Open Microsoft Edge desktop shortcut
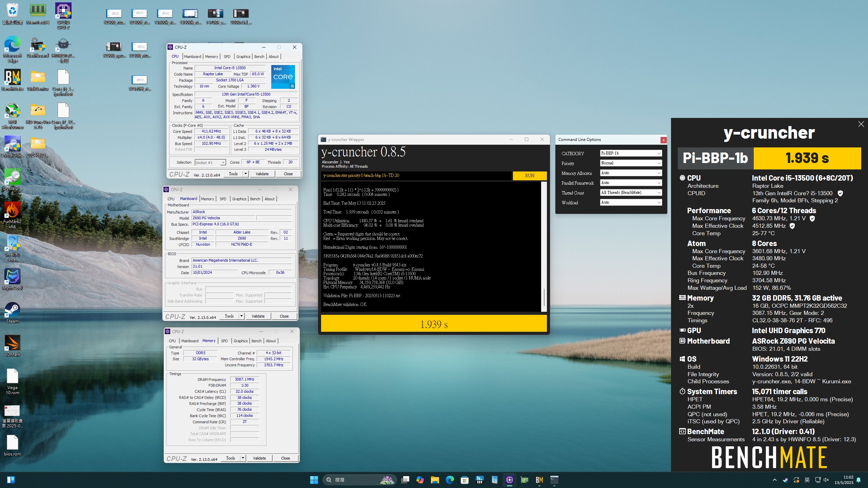The image size is (868, 488). click(13, 49)
